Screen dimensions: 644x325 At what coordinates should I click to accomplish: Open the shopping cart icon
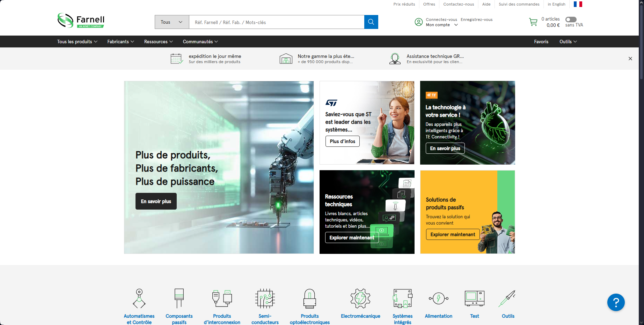point(533,22)
